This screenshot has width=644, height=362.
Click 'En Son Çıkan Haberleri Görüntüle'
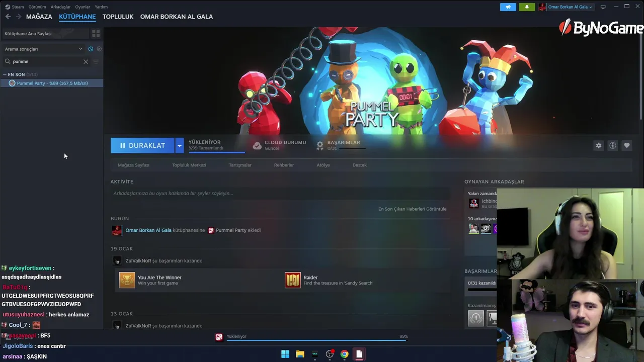pyautogui.click(x=412, y=209)
